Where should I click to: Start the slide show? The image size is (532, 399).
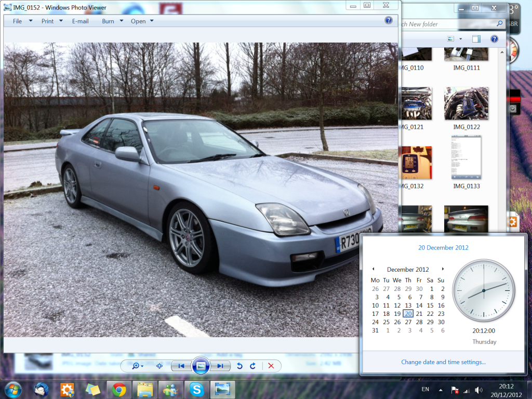click(201, 366)
